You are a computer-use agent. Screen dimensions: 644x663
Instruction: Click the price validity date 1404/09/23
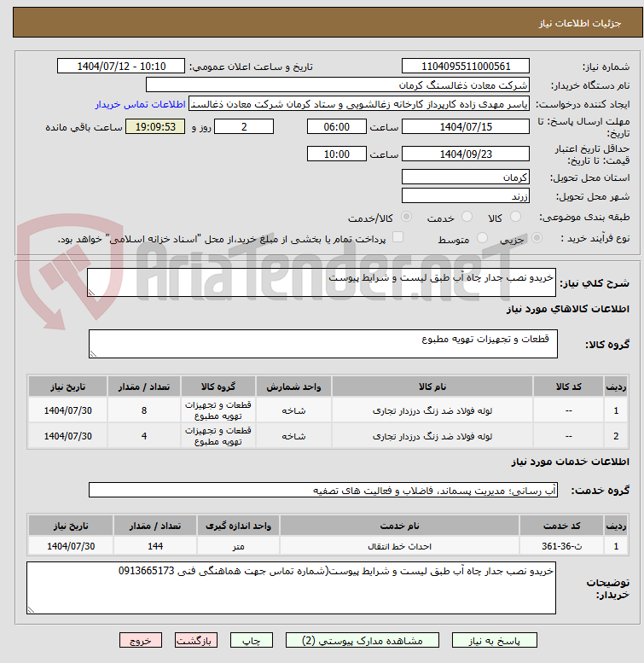coord(465,154)
